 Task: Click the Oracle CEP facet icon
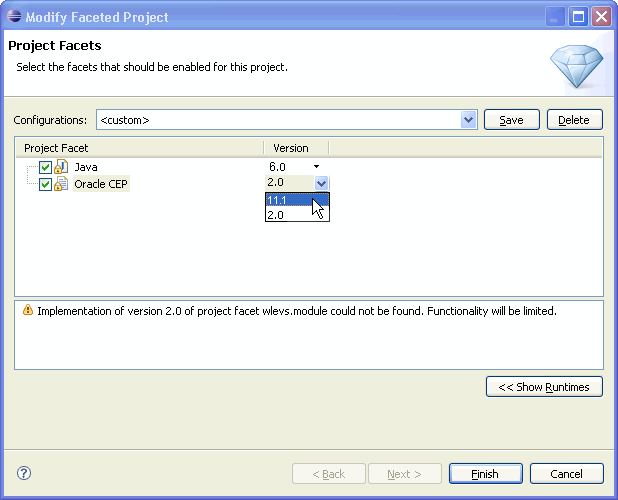point(60,184)
